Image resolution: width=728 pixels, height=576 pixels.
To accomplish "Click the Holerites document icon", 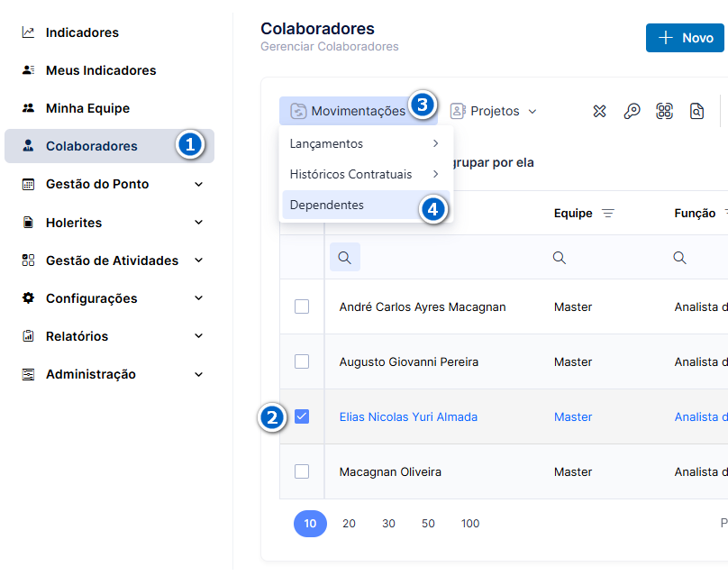I will click(28, 223).
